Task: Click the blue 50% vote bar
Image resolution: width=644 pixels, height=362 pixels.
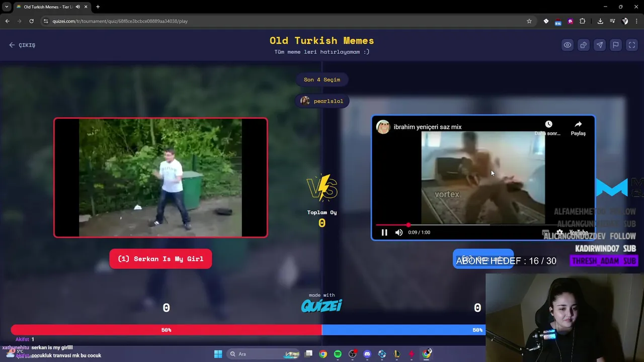Action: pyautogui.click(x=403, y=330)
